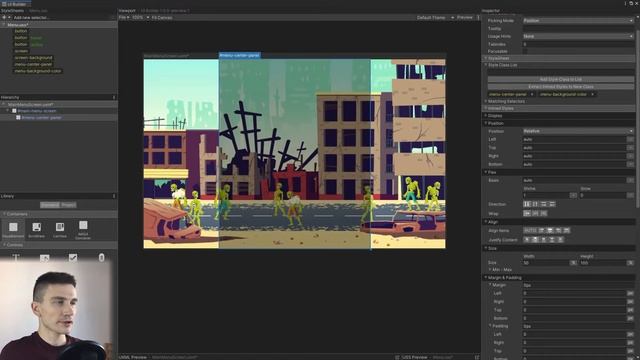Set Flex Direction to fourth option
This screenshot has height=360, width=640.
(x=552, y=204)
